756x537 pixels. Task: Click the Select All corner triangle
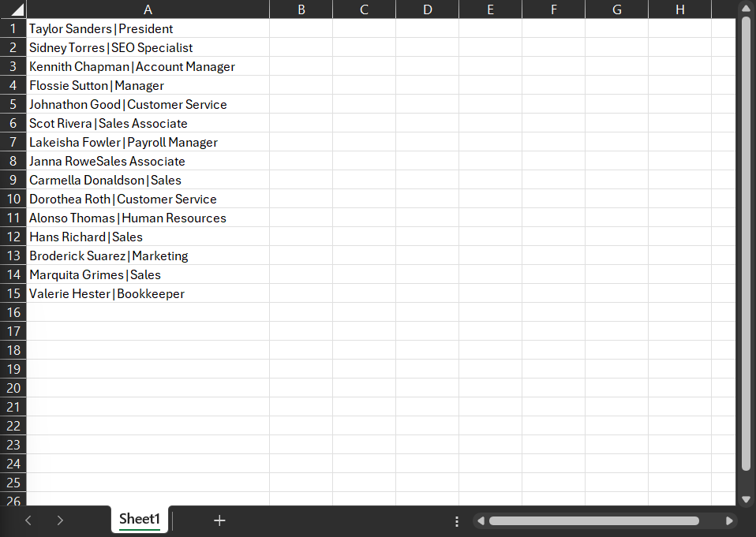(x=13, y=9)
